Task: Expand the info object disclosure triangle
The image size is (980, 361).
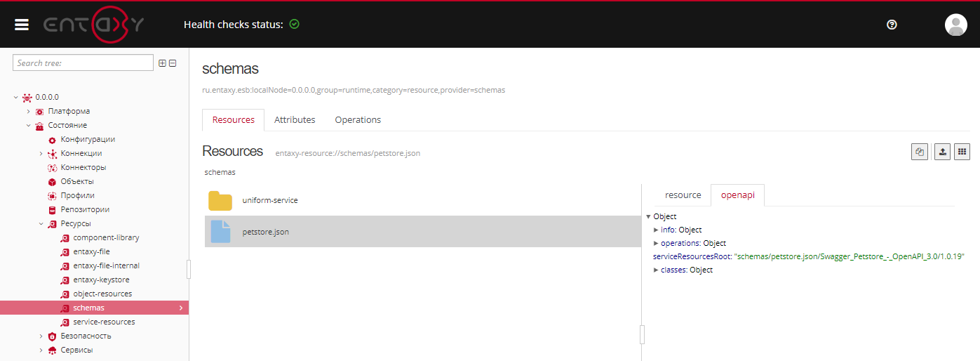Action: pyautogui.click(x=656, y=230)
